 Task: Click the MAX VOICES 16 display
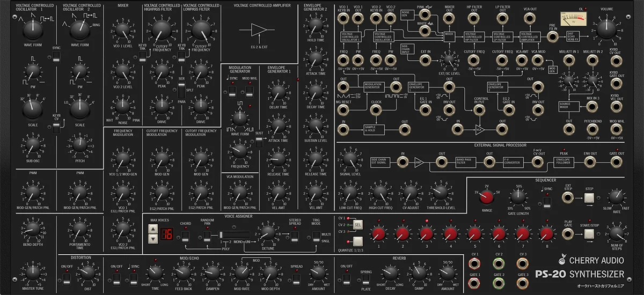(x=168, y=234)
